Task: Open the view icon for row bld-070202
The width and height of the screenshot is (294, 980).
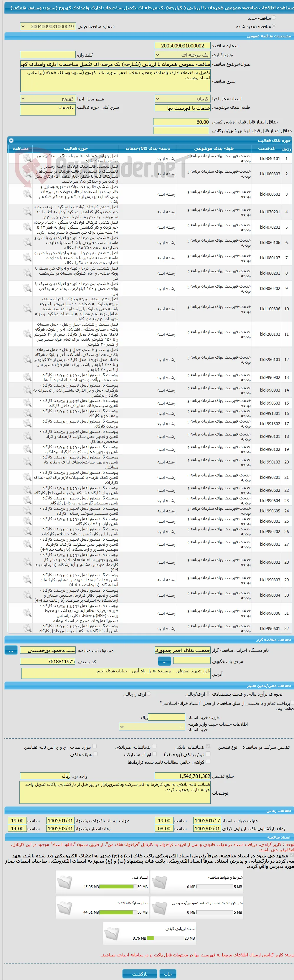Action: [x=27, y=227]
